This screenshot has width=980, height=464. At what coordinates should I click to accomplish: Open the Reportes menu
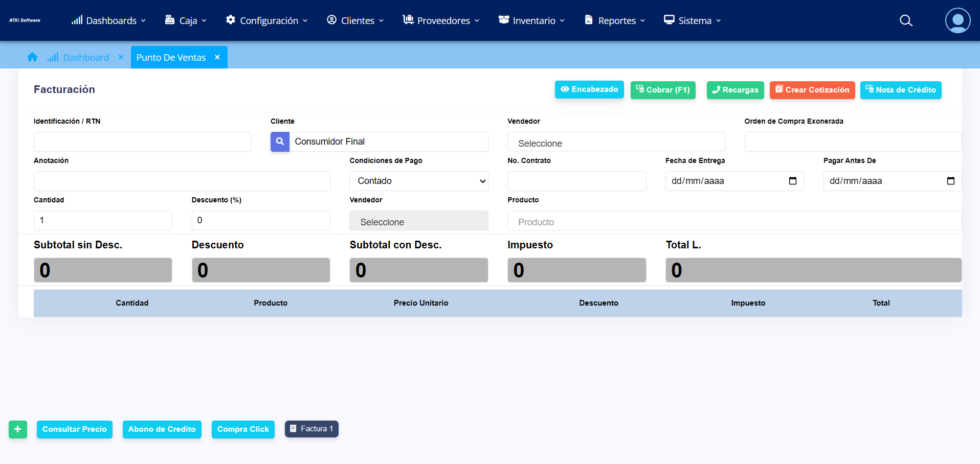(x=615, y=20)
